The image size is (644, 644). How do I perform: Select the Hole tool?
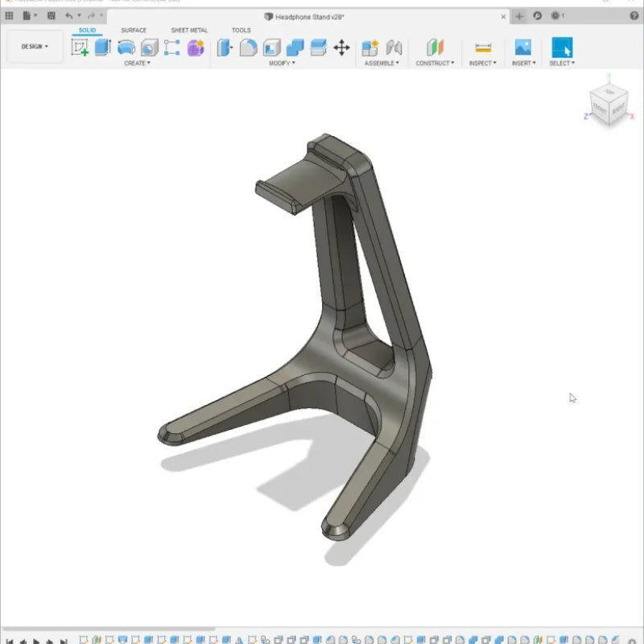(150, 47)
